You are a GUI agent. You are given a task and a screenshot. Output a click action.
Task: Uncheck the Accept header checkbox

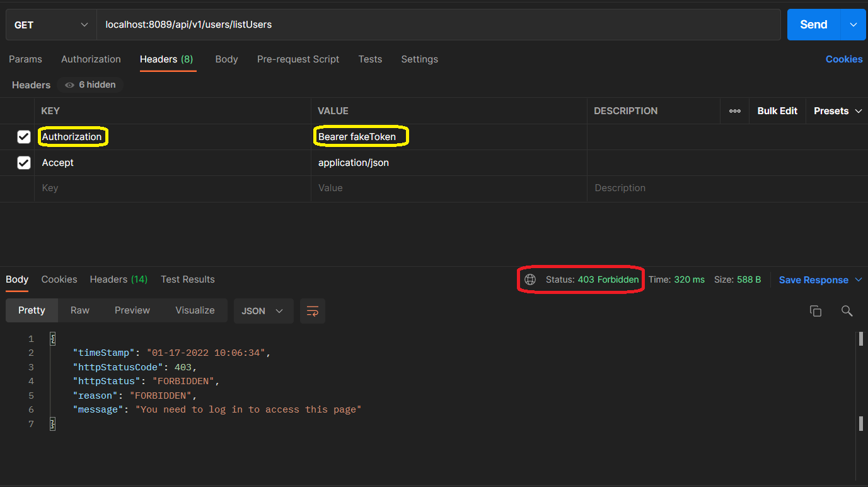pos(24,163)
